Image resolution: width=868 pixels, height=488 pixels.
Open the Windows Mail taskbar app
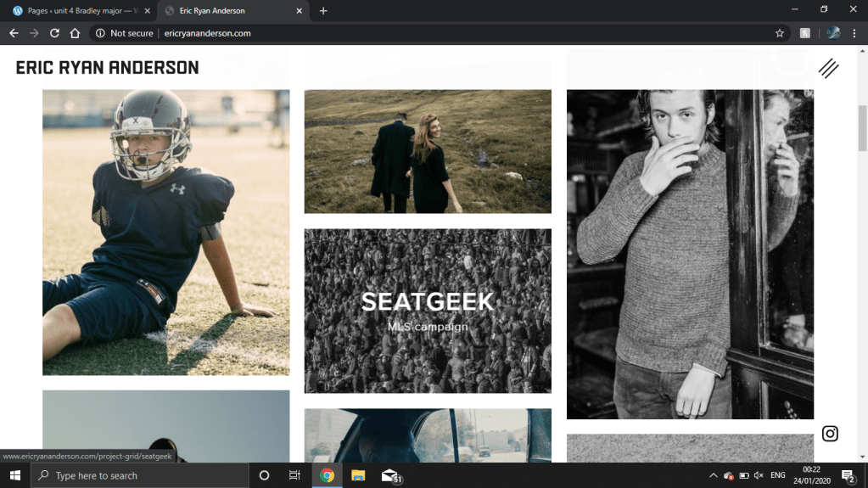389,475
